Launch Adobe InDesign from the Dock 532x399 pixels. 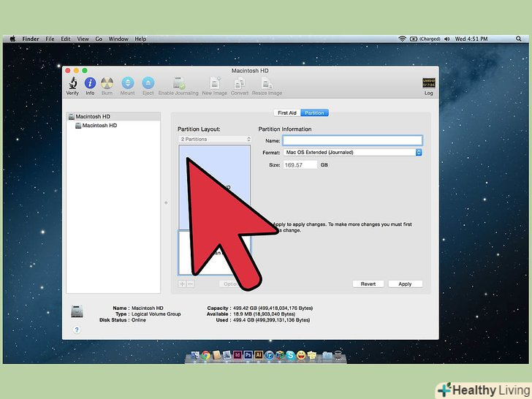[237, 355]
